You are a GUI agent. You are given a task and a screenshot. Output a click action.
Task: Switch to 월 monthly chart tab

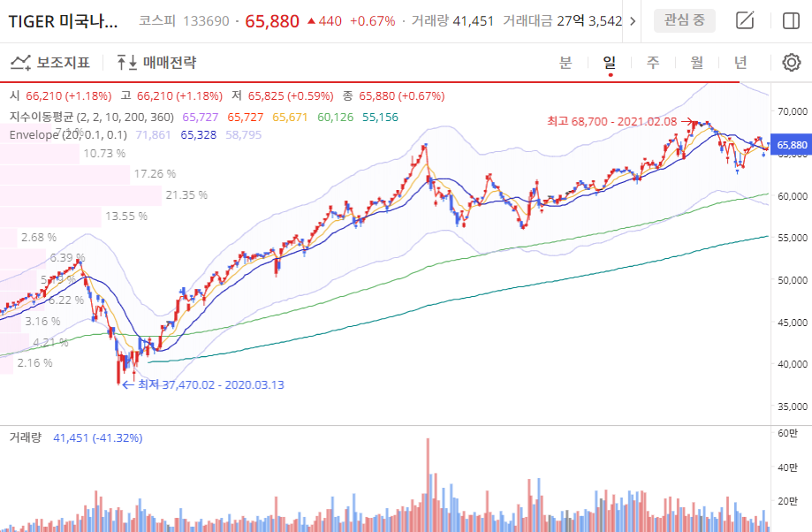[x=696, y=63]
